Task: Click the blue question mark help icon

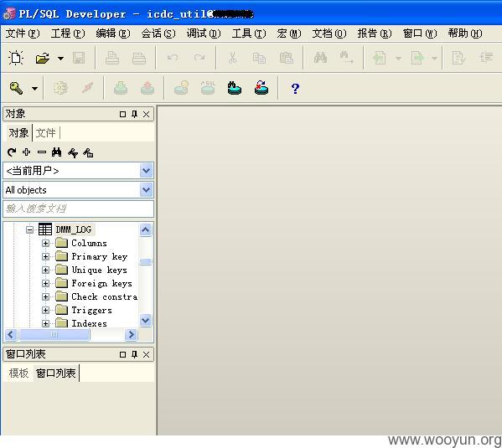Action: [295, 88]
